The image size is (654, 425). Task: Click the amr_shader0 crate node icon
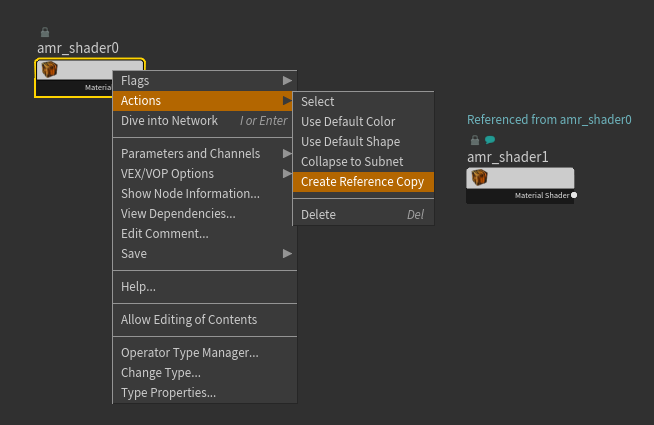tap(49, 70)
